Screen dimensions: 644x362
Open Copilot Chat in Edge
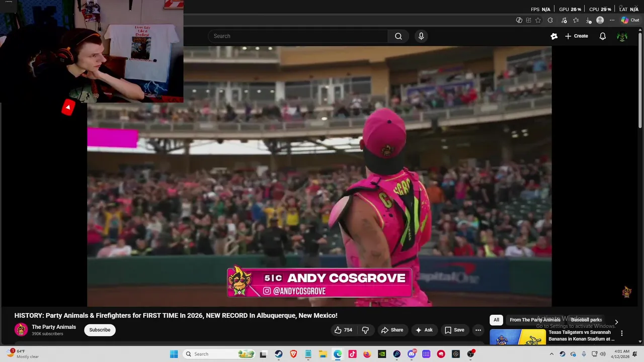630,20
